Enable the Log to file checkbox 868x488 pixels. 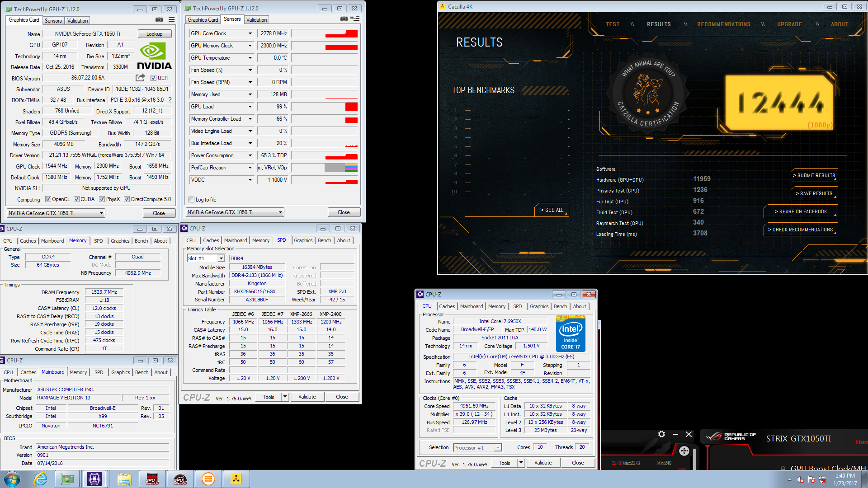point(191,200)
